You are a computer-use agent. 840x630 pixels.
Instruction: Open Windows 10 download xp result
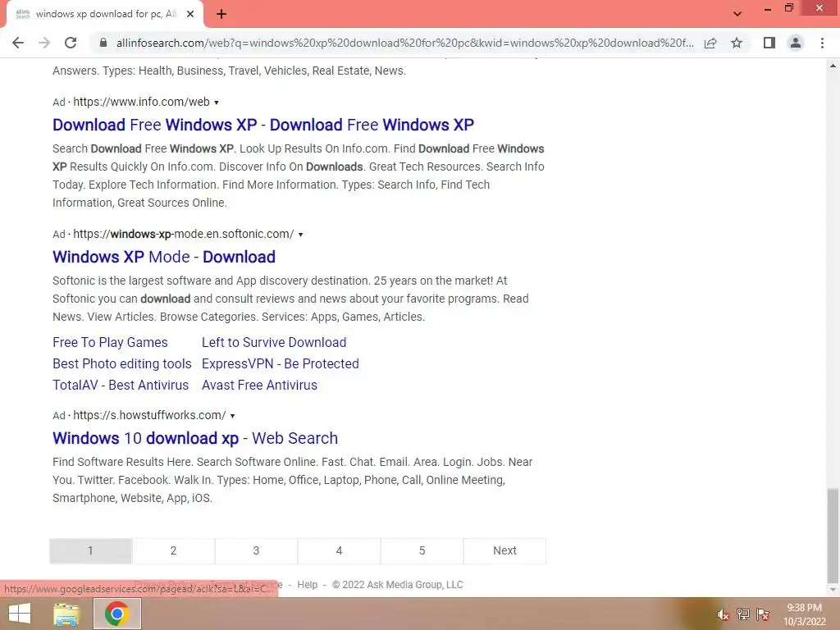click(195, 438)
